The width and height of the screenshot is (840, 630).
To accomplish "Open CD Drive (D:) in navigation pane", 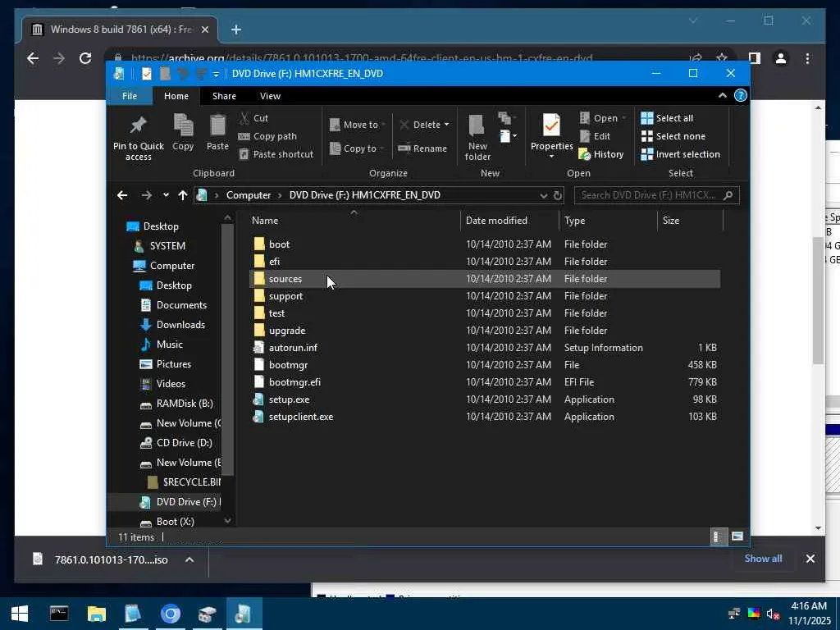I will [184, 442].
